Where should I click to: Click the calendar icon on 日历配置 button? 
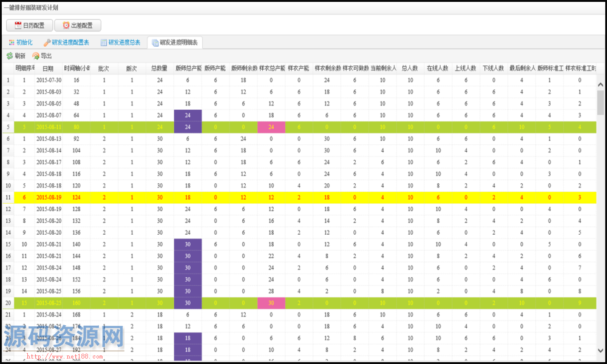(x=18, y=25)
